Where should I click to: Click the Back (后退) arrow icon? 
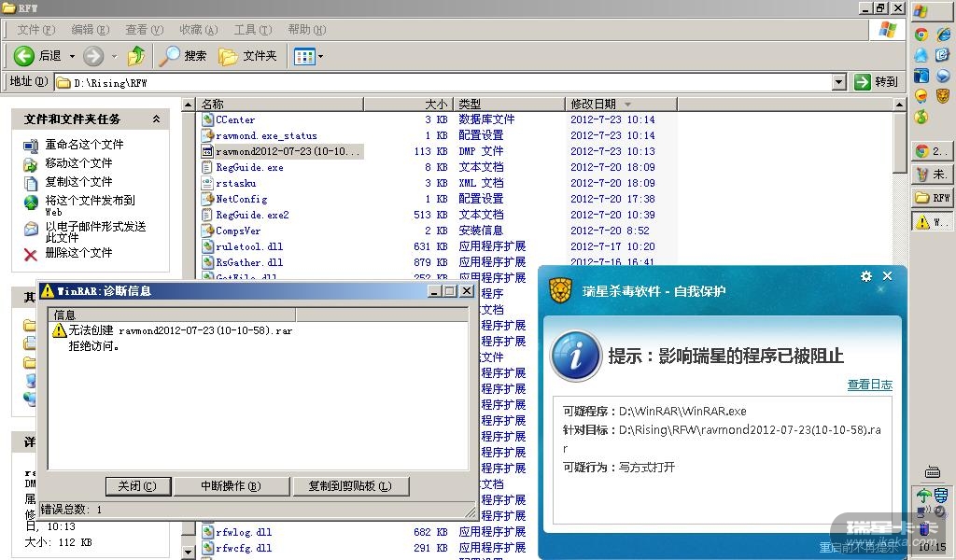pos(24,56)
